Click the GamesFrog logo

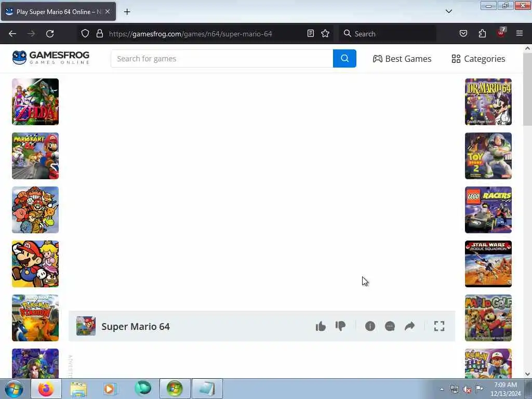[x=51, y=58]
